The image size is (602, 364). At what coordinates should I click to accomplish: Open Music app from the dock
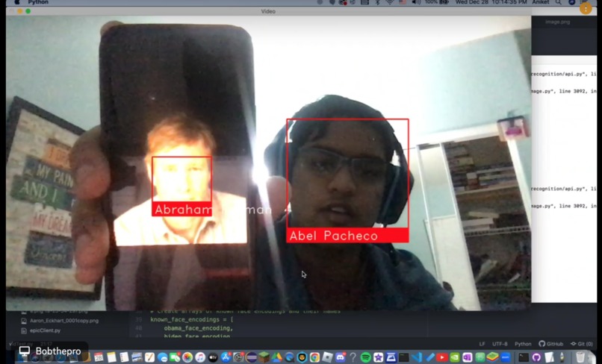point(200,357)
